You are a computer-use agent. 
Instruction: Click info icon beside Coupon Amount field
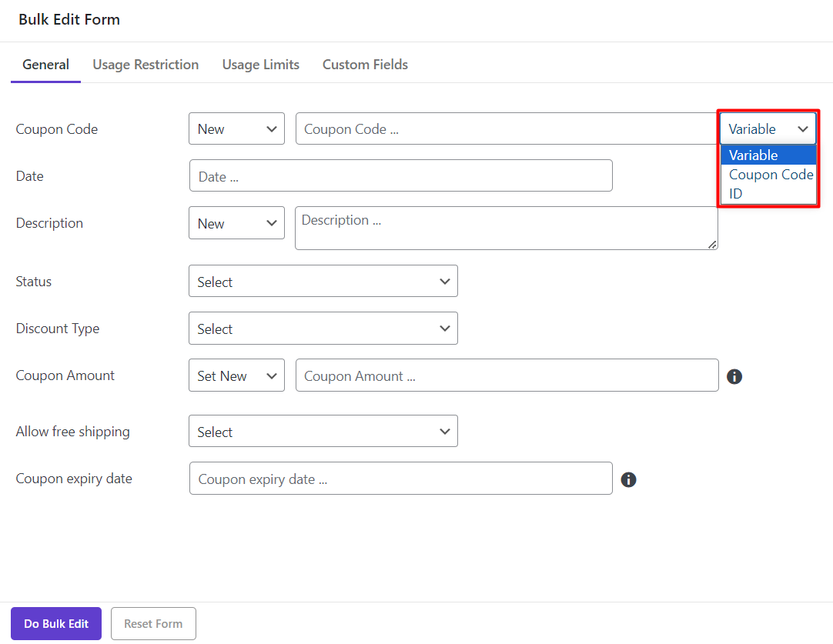point(734,376)
